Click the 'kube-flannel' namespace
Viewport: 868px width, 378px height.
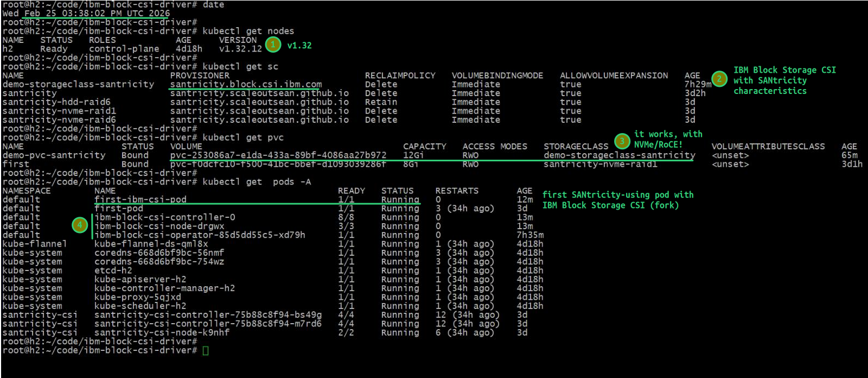tap(35, 244)
